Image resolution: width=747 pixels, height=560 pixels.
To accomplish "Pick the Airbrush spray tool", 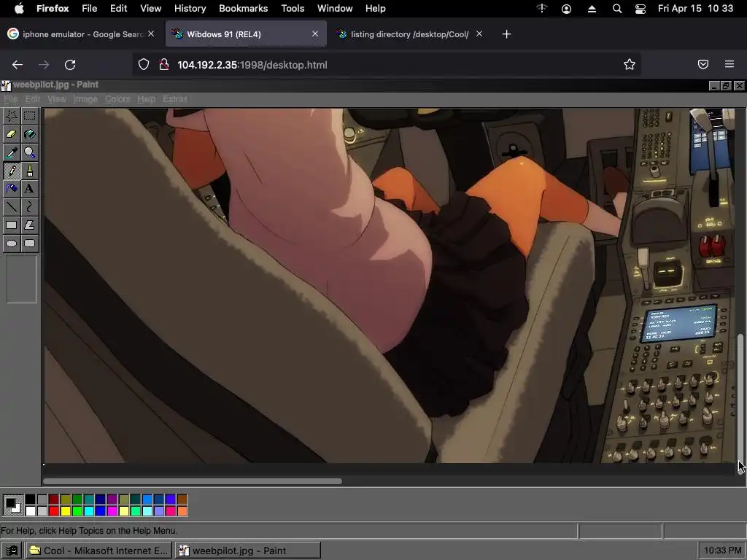I will pos(12,189).
